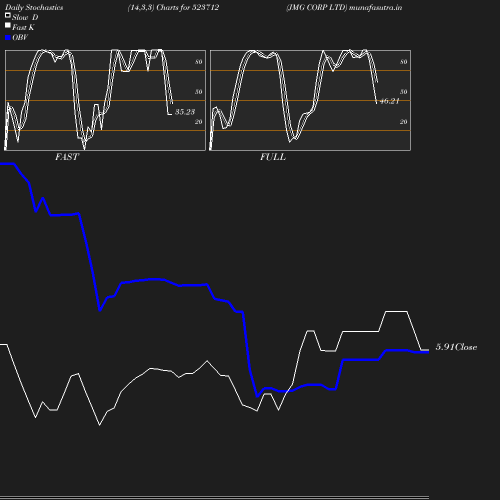Click the 50 axis label in FAST chart
The image size is (500, 500).
tap(199, 92)
